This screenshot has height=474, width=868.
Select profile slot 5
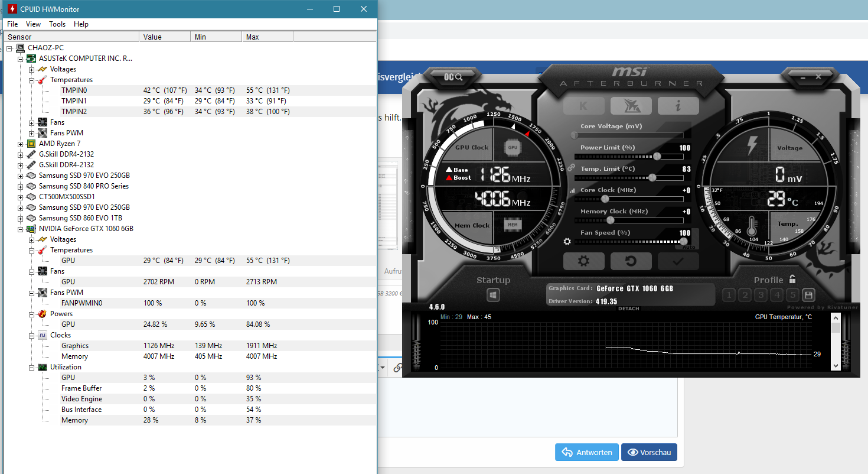click(793, 295)
